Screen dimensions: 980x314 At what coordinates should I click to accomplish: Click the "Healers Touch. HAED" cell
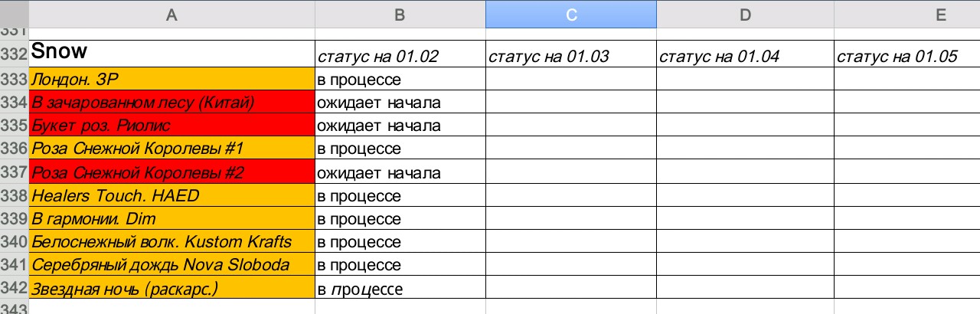click(171, 195)
